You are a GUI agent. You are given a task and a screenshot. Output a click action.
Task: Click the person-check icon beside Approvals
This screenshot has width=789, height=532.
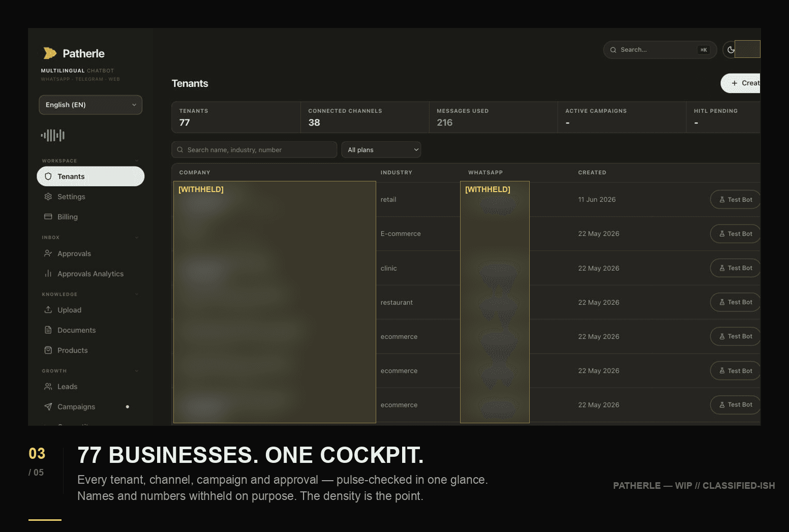pos(48,253)
